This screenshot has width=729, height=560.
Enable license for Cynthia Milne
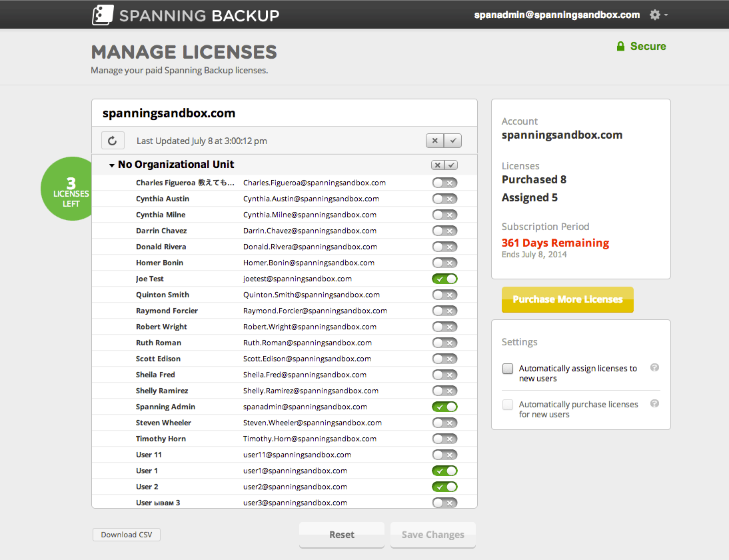(444, 215)
